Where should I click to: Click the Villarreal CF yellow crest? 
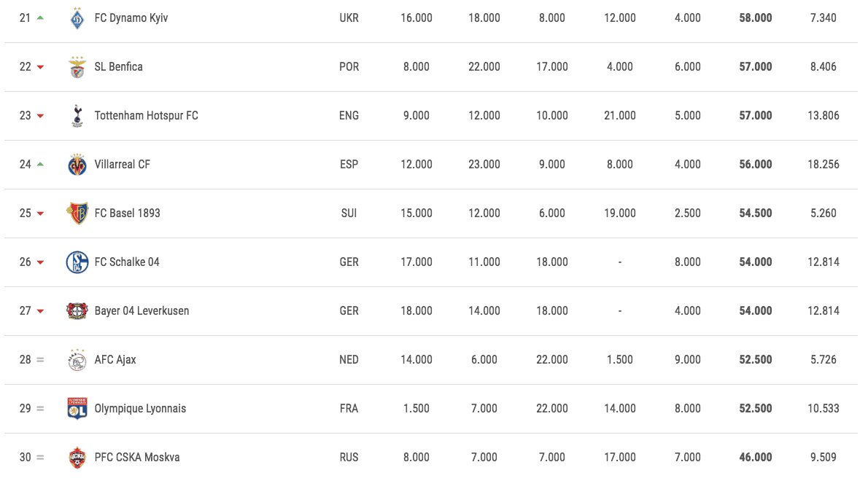(x=77, y=165)
